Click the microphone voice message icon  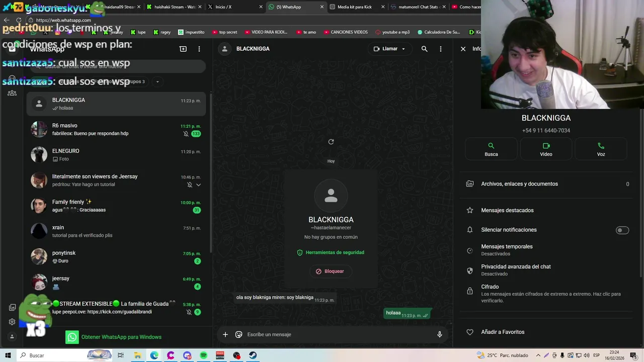coord(440,334)
